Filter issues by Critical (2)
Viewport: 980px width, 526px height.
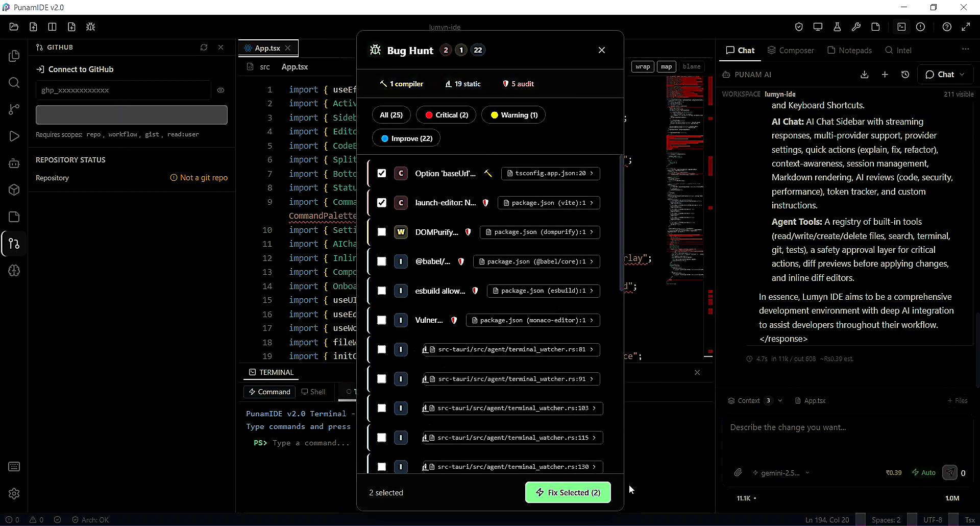click(x=446, y=115)
